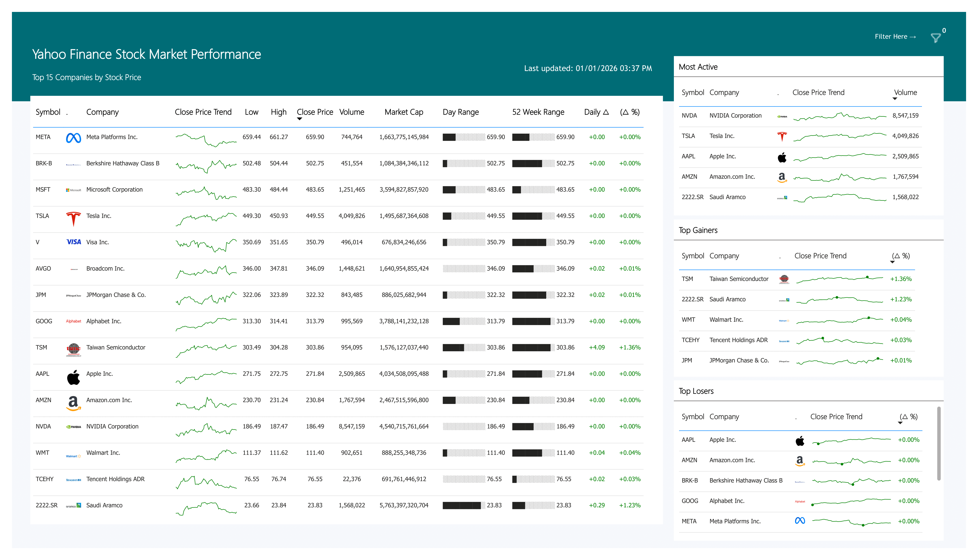The width and height of the screenshot is (978, 560).
Task: Click the Apple logo in Top Losers
Action: click(800, 441)
